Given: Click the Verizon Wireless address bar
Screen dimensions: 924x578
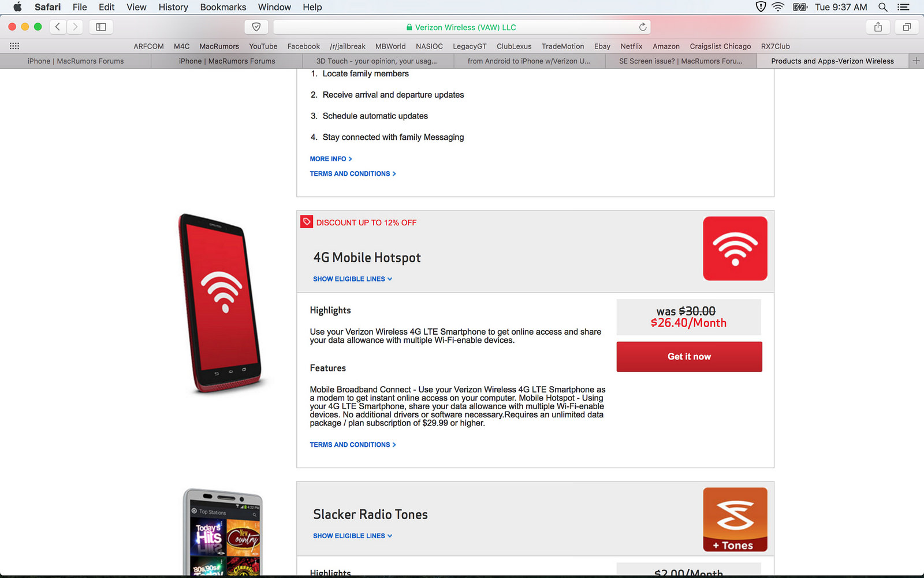Looking at the screenshot, I should [x=462, y=27].
